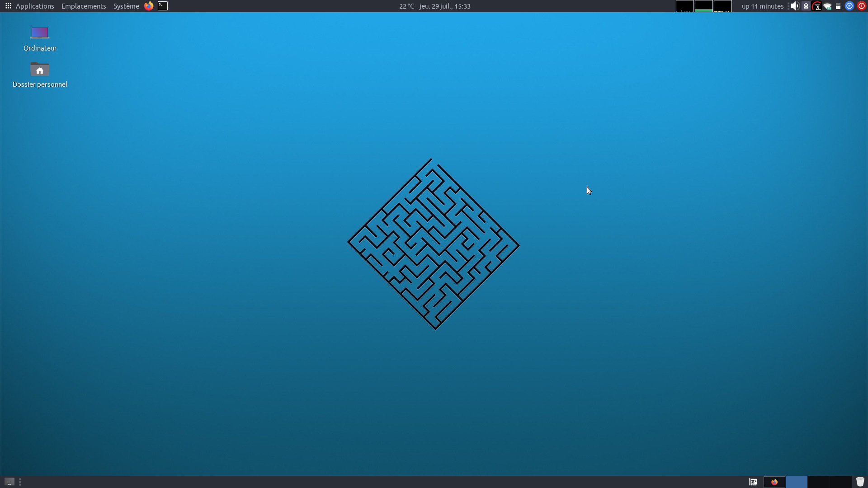
Task: Click the lock screen tray icon
Action: [806, 6]
